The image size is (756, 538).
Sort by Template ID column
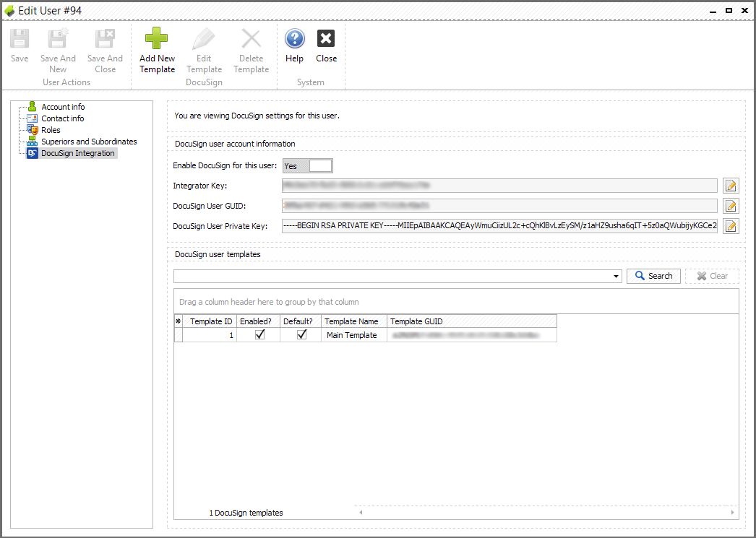click(210, 321)
